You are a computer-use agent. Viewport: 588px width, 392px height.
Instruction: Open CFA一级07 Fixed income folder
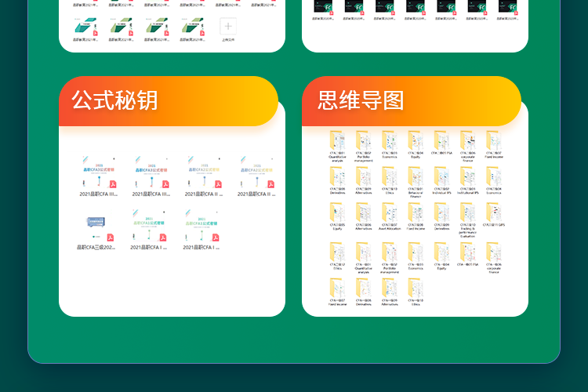click(337, 292)
